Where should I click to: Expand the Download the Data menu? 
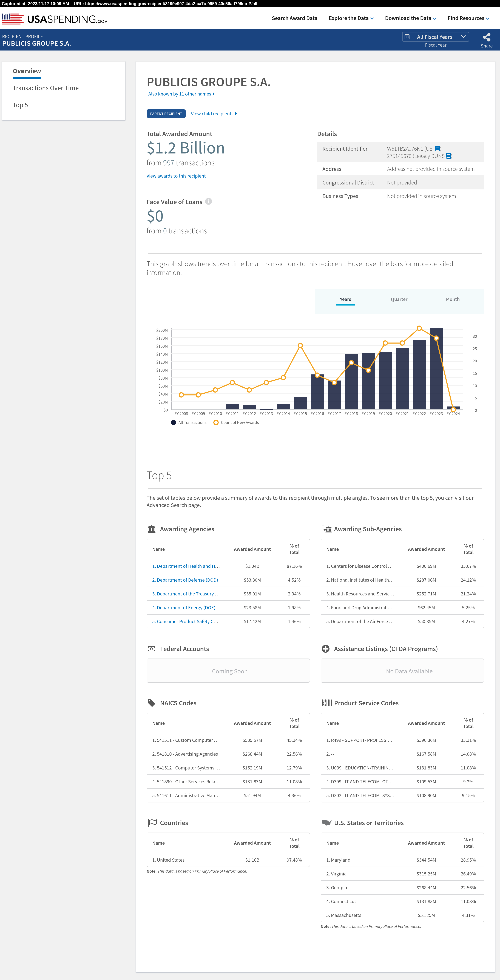[410, 18]
